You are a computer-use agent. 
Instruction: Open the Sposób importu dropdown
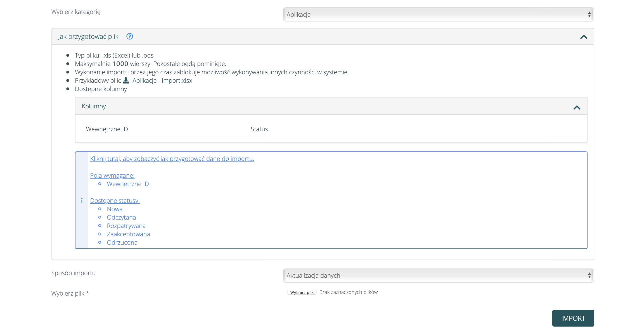438,275
